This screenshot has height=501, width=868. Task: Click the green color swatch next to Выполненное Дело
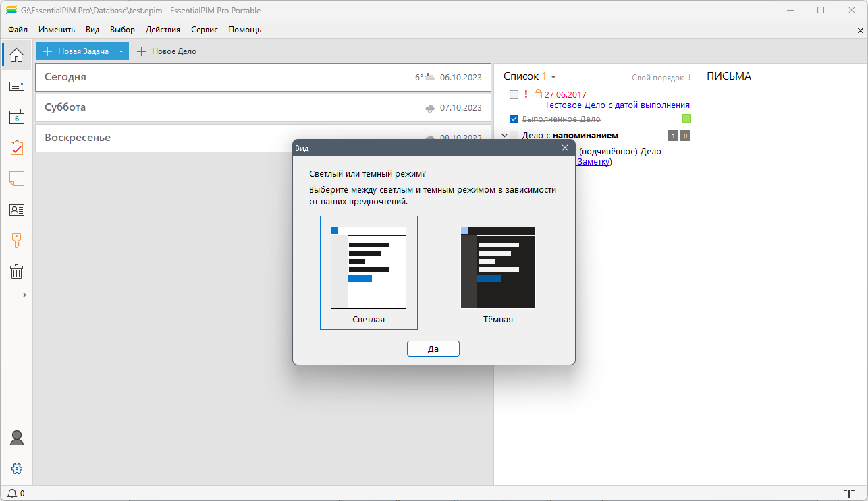[686, 119]
